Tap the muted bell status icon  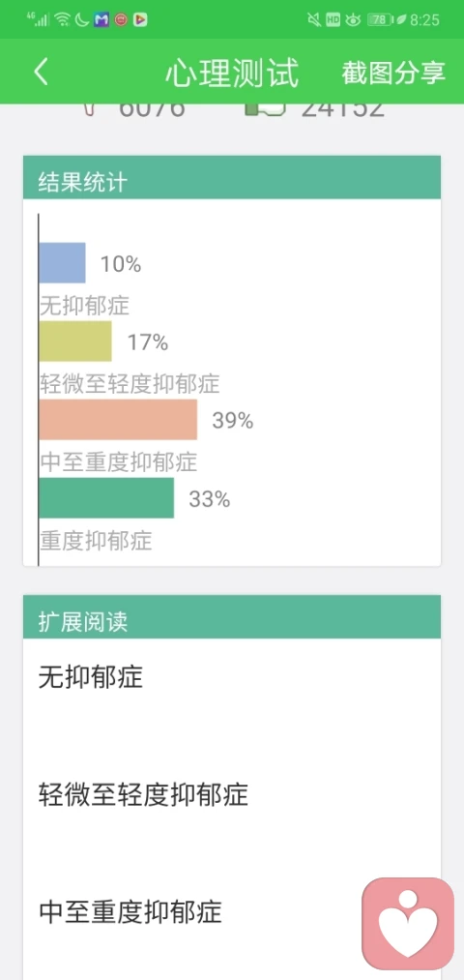(314, 20)
